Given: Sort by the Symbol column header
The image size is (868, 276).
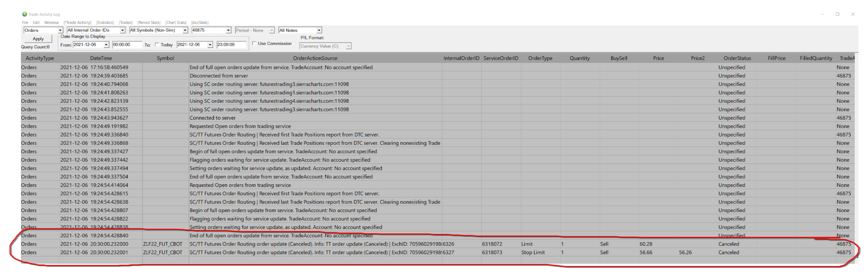Looking at the screenshot, I should 166,58.
